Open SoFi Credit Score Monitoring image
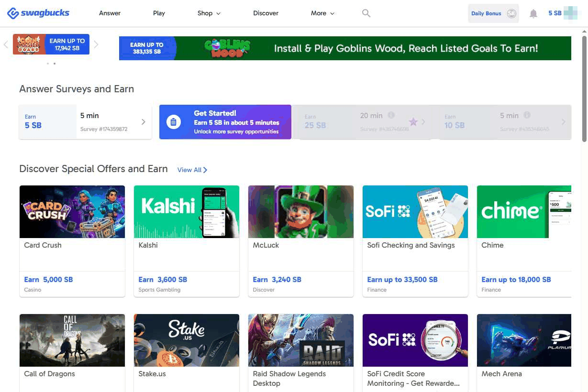 point(415,340)
